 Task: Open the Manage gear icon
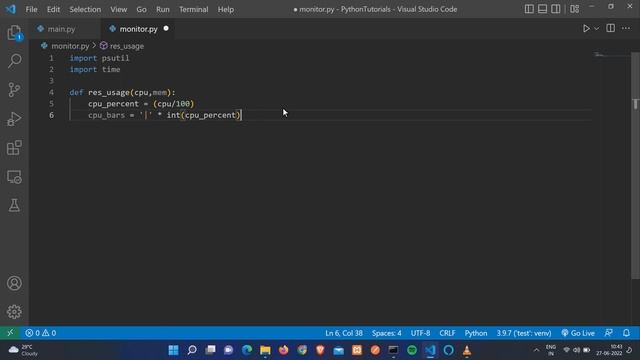(x=14, y=312)
